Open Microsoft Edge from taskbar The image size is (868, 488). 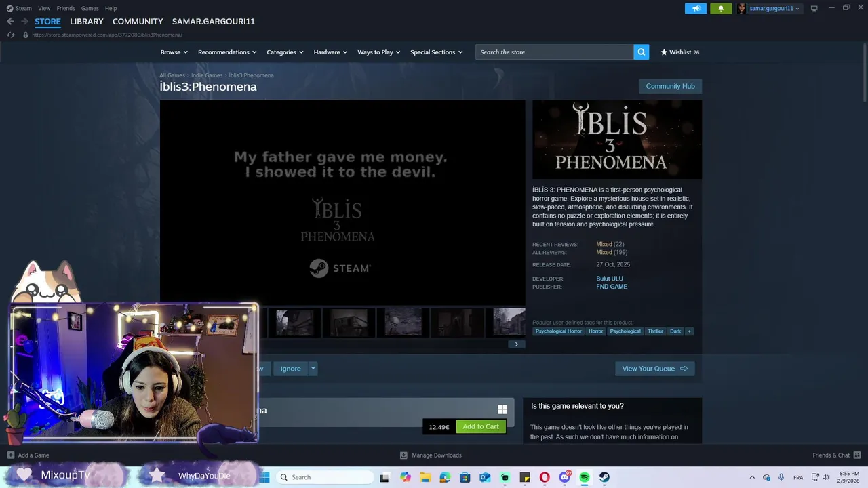tap(445, 477)
